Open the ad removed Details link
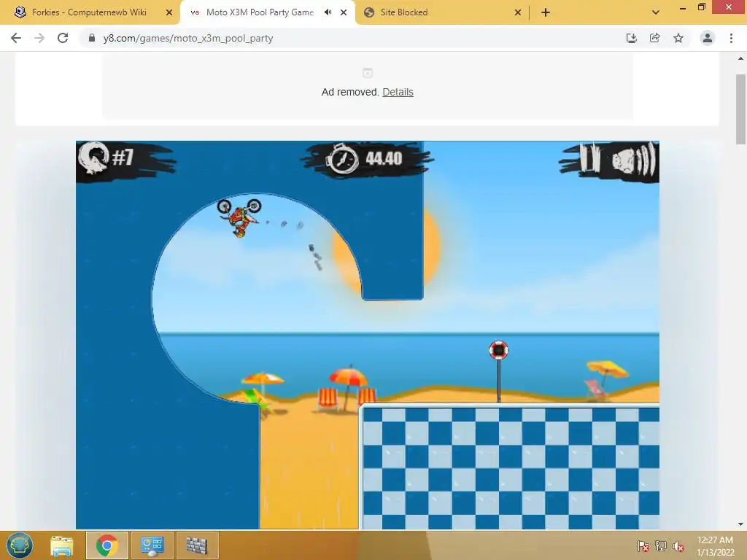The image size is (747, 560). click(398, 92)
